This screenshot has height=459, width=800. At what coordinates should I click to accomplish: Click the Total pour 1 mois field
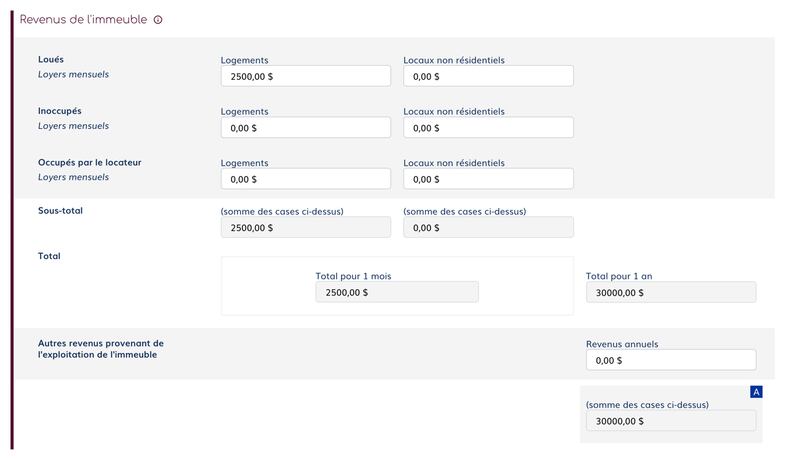(396, 292)
